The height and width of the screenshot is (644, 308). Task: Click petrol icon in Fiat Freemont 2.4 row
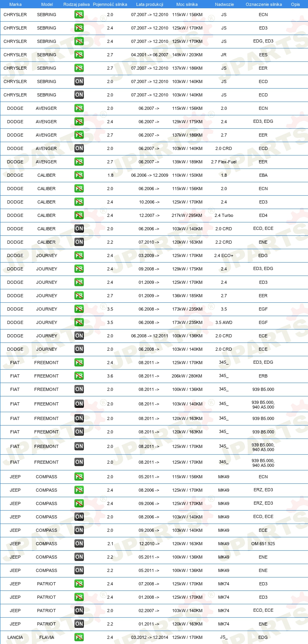click(x=79, y=363)
